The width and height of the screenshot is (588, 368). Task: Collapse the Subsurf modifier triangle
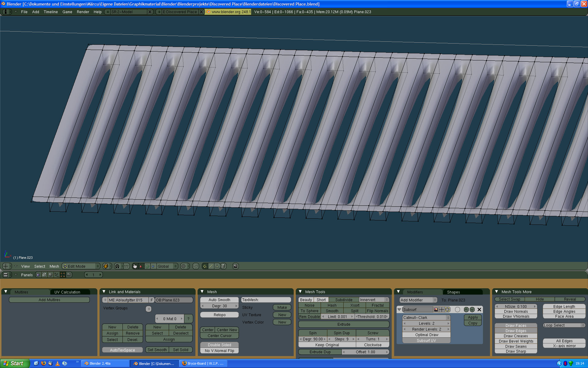click(x=399, y=310)
